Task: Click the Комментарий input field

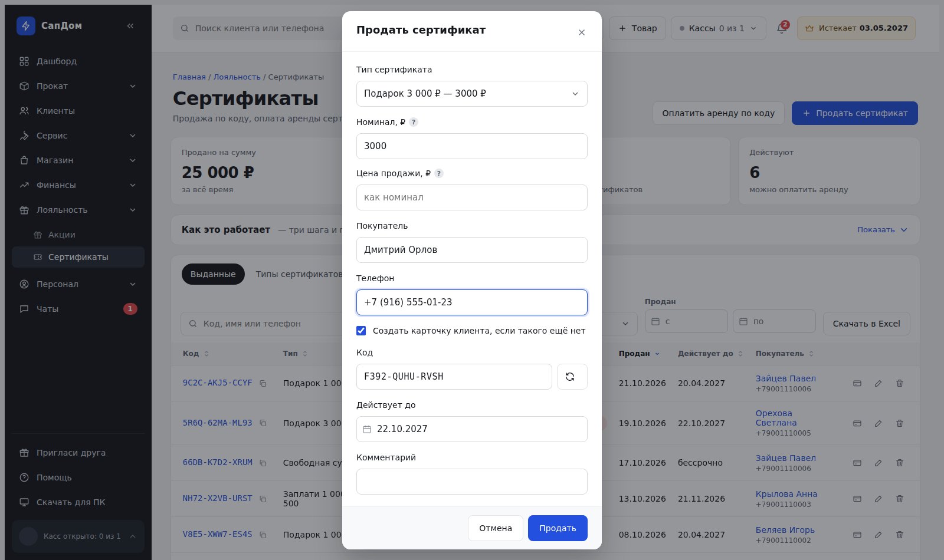Action: click(x=472, y=482)
